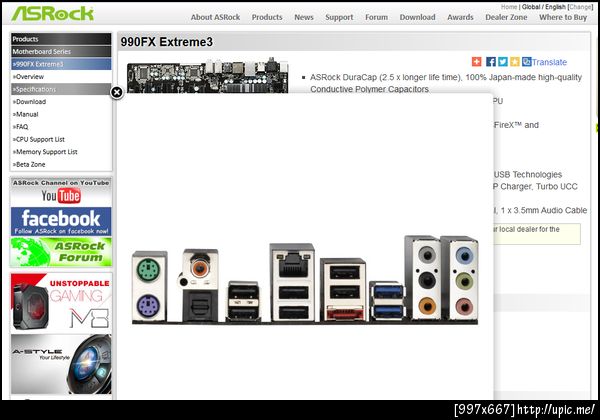Click the Global / English region text

[x=544, y=7]
